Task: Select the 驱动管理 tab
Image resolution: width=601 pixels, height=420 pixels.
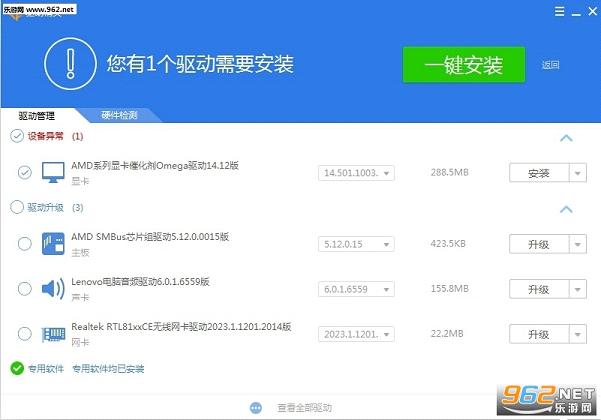Action: point(37,116)
